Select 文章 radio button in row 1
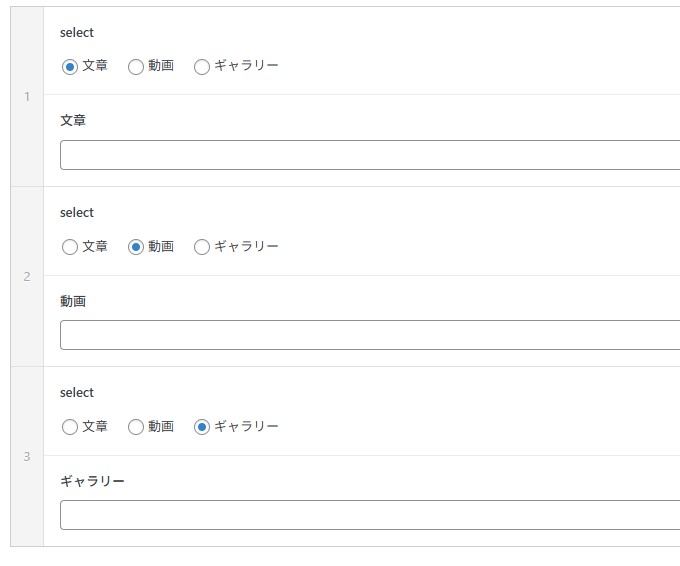 (70, 67)
